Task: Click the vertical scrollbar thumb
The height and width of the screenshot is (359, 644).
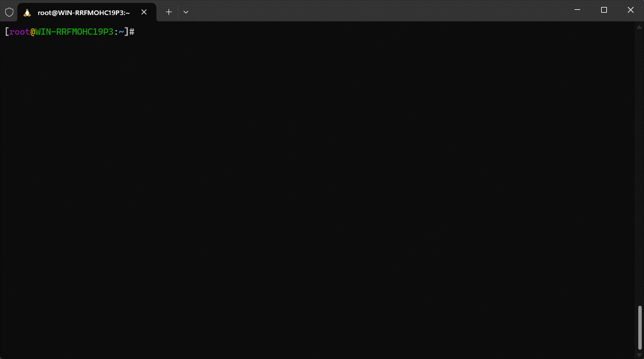Action: [x=639, y=327]
